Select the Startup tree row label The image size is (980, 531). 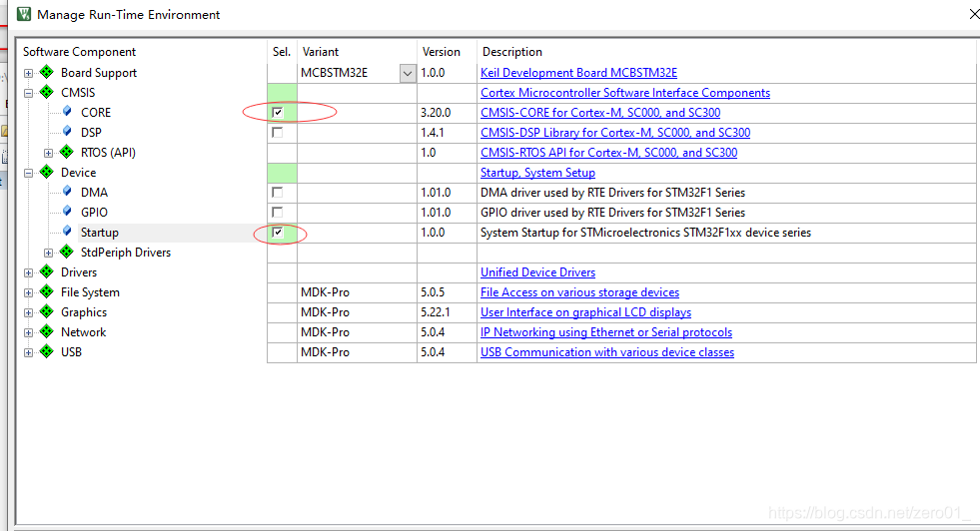coord(99,233)
